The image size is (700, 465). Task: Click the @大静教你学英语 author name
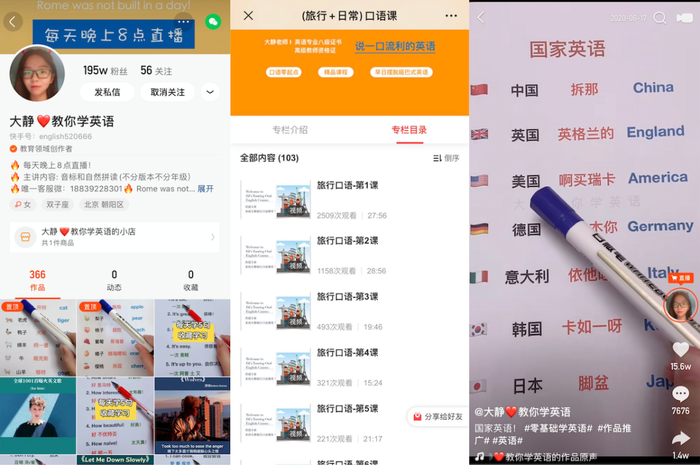coord(522,412)
